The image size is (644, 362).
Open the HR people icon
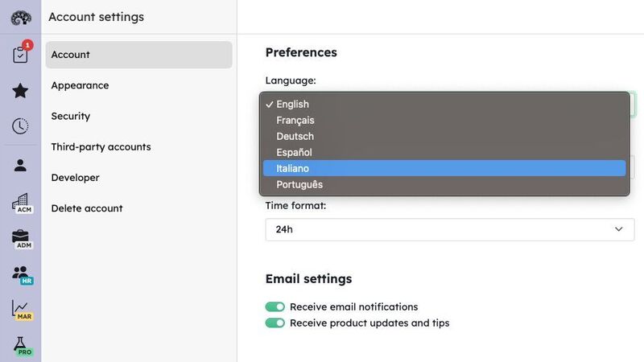point(22,274)
